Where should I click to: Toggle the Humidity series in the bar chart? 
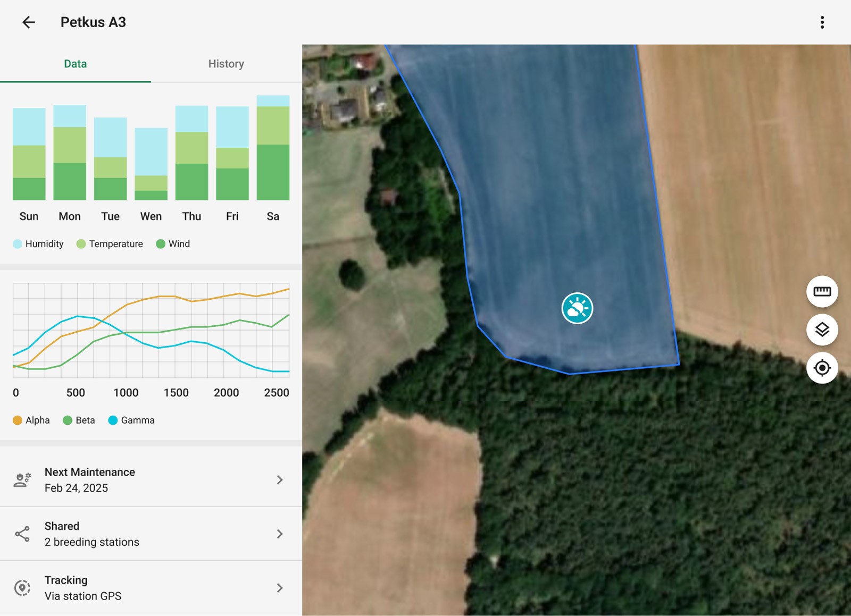[x=18, y=243]
